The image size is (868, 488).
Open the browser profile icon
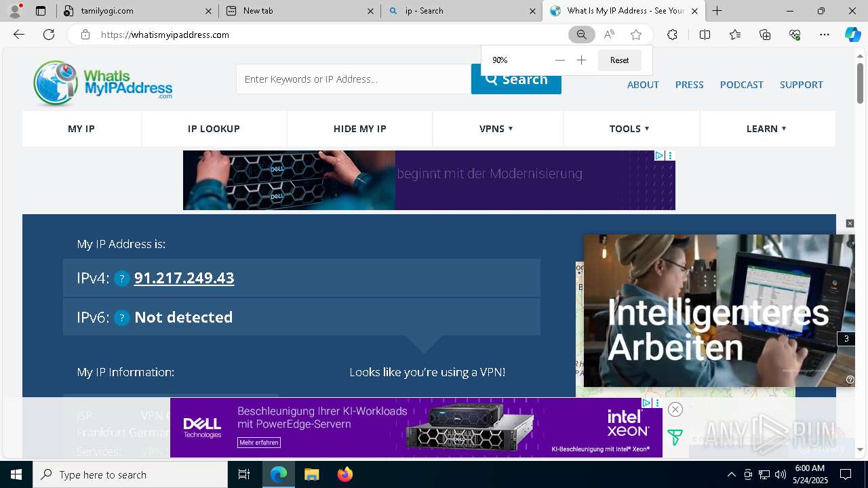coord(15,11)
